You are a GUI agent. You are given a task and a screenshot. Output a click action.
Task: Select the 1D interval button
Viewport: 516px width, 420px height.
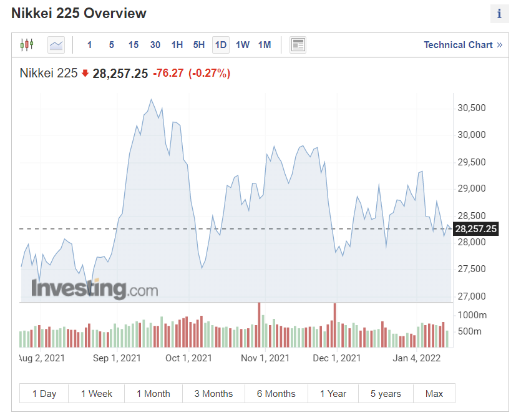tap(221, 45)
